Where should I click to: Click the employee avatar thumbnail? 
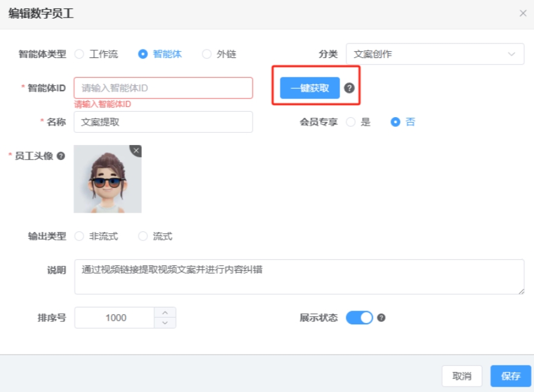(108, 179)
